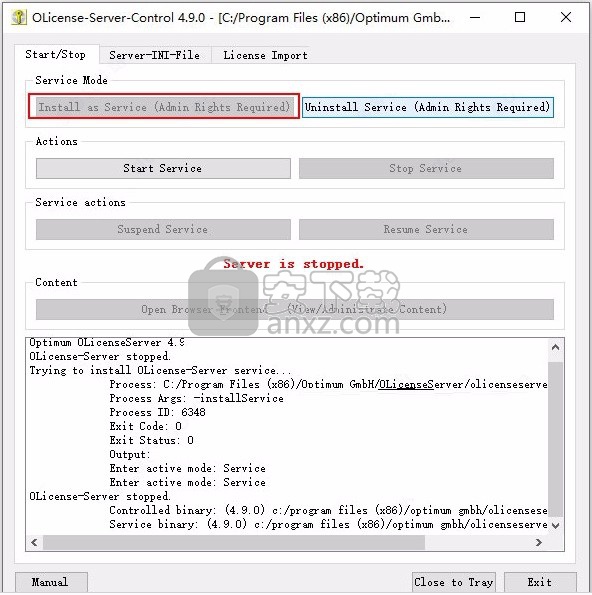Click log horizontal scroll right arrow
This screenshot has width=592, height=595.
tap(539, 543)
